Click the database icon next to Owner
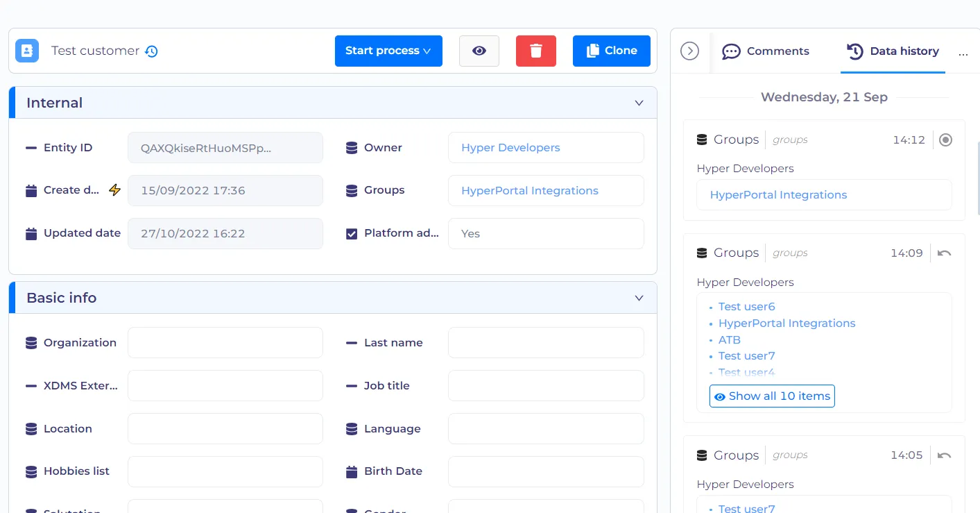Viewport: 980px width, 513px height. point(352,148)
